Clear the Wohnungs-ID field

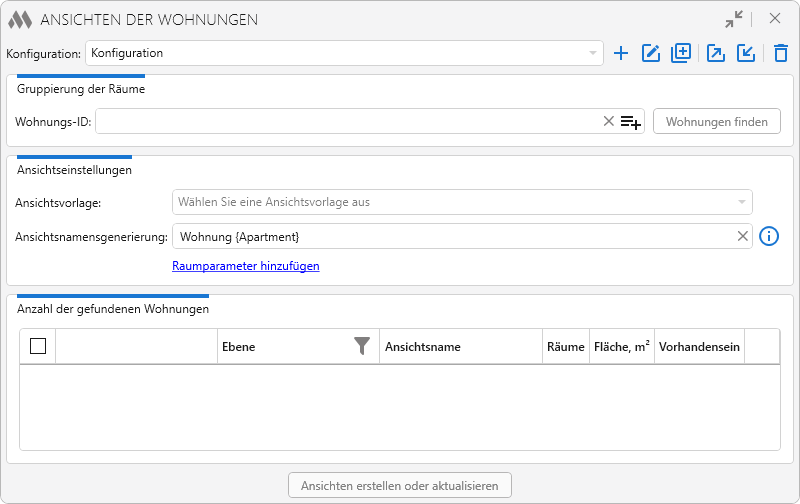608,121
